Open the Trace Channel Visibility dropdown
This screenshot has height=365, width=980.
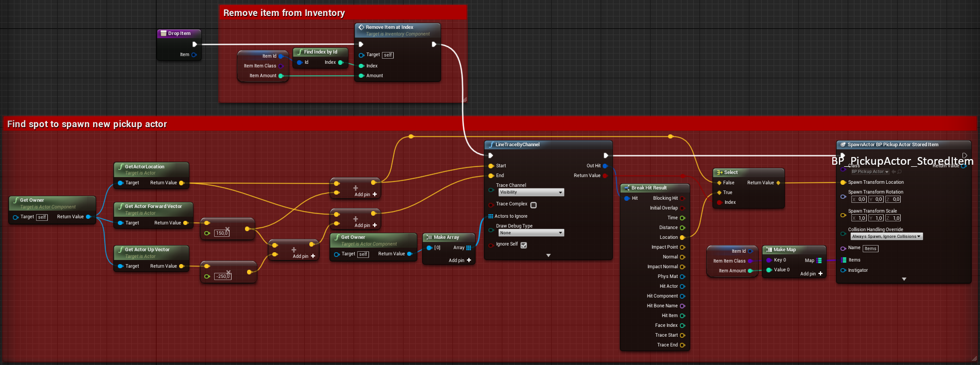(x=531, y=193)
